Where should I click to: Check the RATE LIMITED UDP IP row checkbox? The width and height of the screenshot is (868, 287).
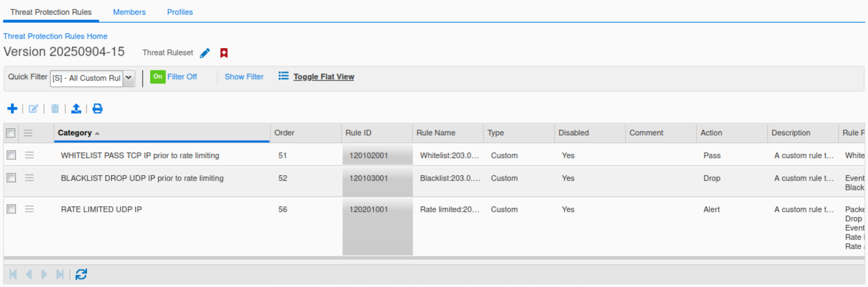point(11,209)
